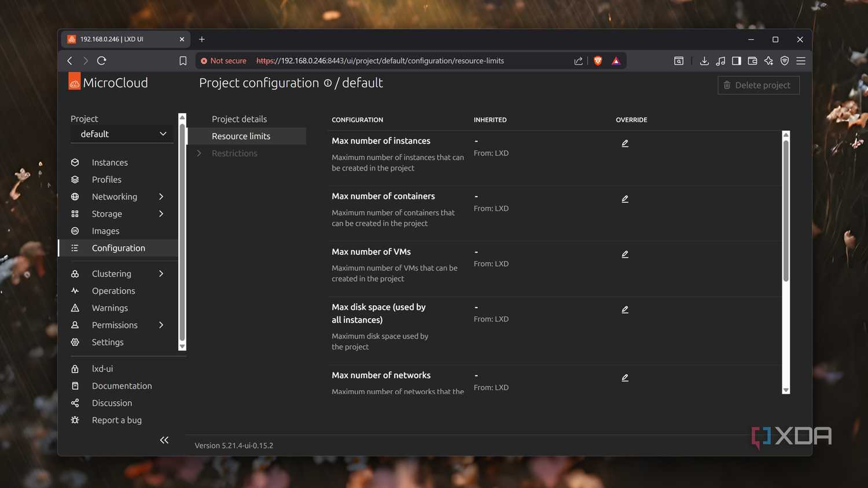Click the info icon beside Project configuration
The image size is (868, 488).
pyautogui.click(x=328, y=83)
